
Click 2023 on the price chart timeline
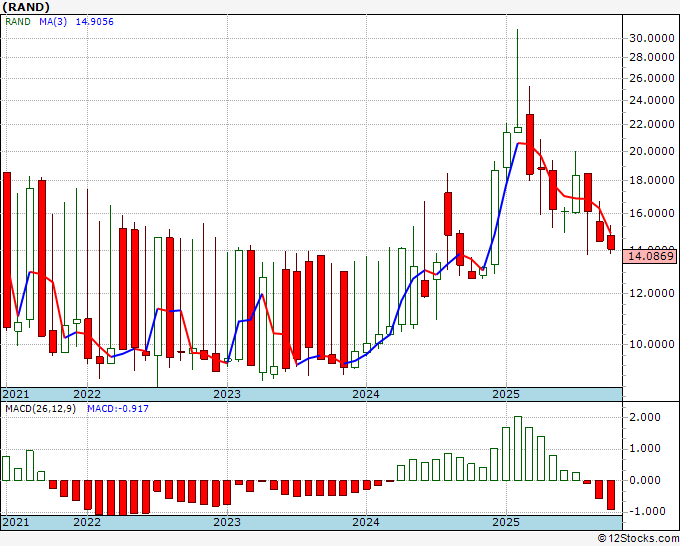227,394
